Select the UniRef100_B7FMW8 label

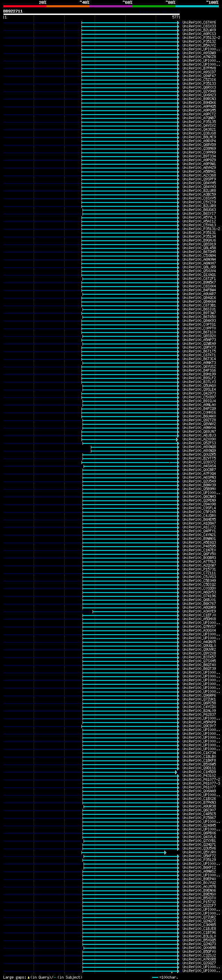(199, 68)
